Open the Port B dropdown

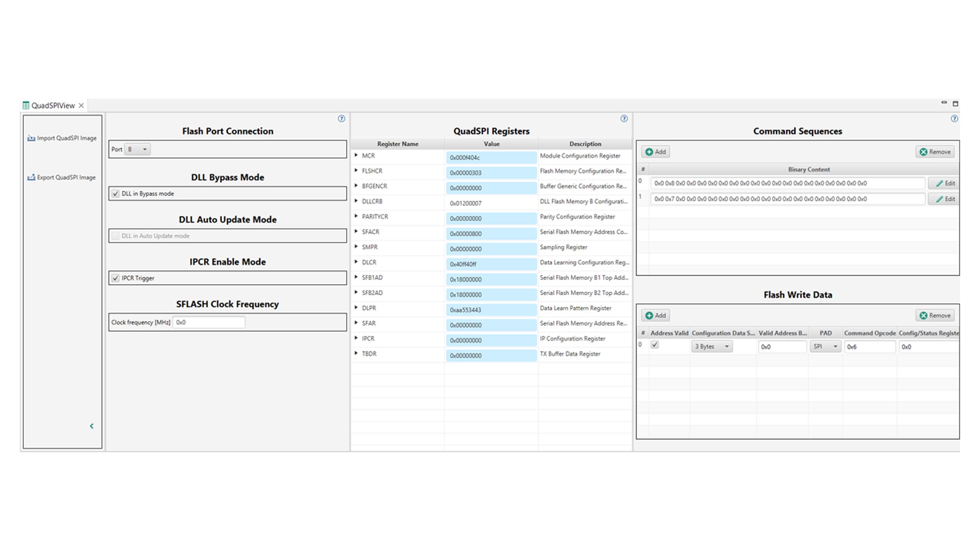click(137, 149)
